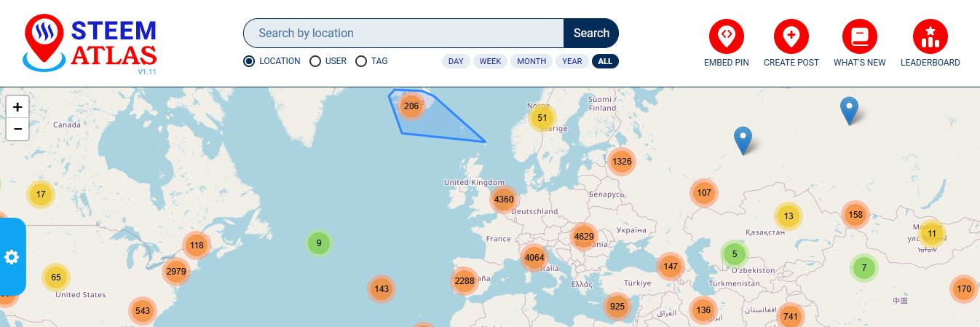Open green cluster marker 7
This screenshot has width=980, height=327.
coord(864,268)
